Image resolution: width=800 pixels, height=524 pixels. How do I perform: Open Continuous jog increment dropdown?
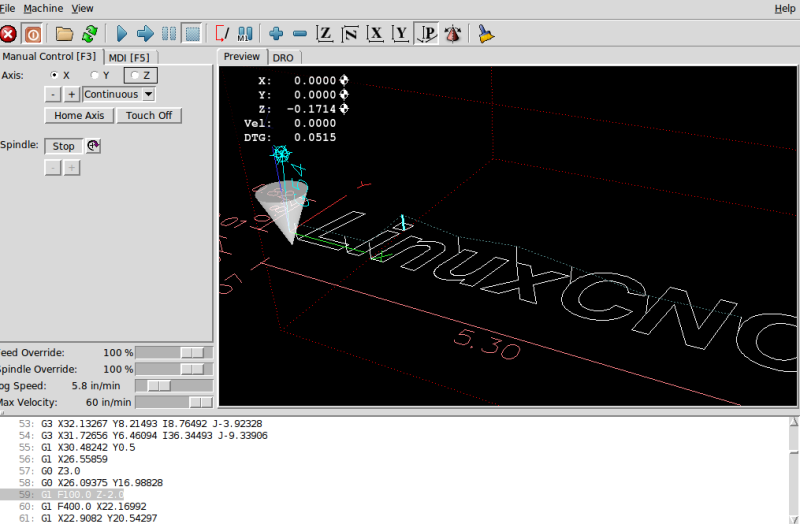[x=148, y=94]
